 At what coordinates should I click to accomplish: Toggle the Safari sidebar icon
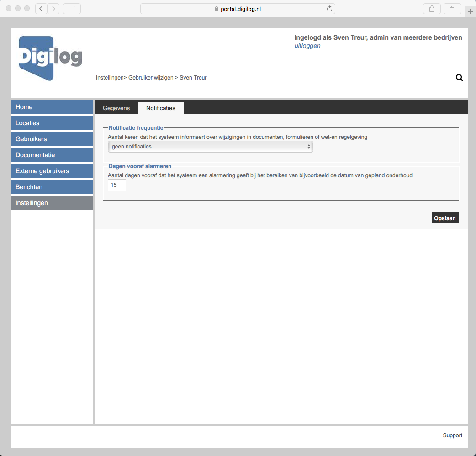pos(72,9)
